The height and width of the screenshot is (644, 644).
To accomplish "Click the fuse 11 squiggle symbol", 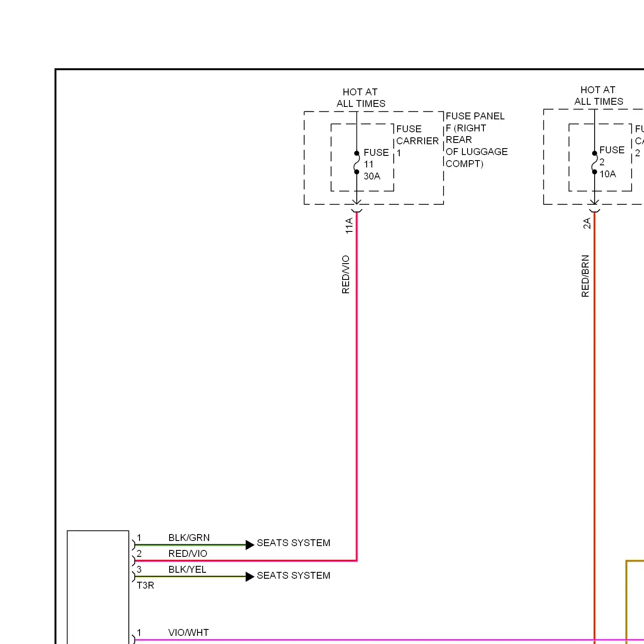I will click(356, 163).
